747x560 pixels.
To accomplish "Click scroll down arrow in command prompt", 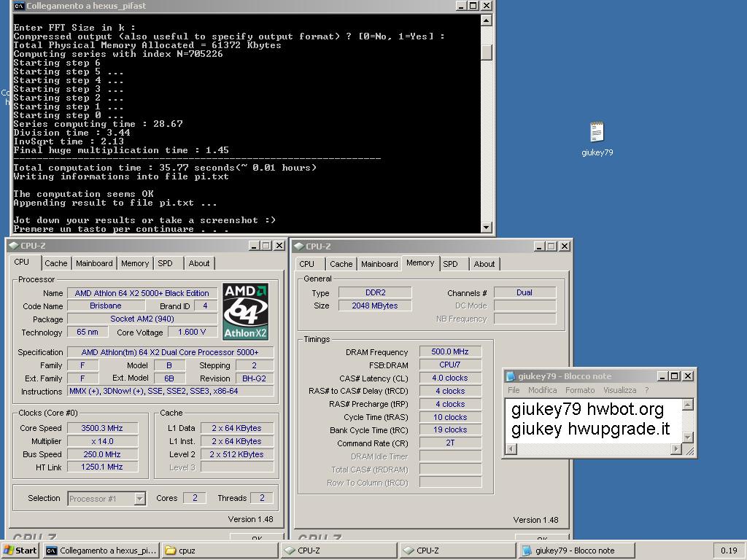I will tap(486, 227).
